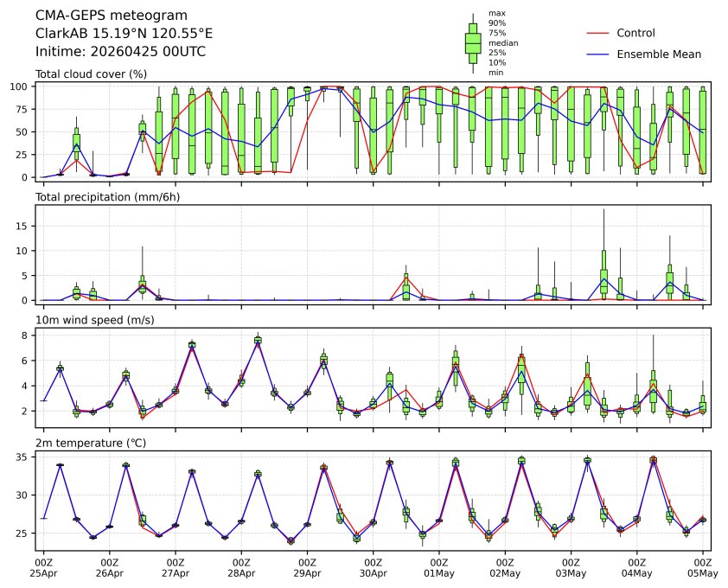
Task: Click the 00Z 05May x-axis label
Action: pyautogui.click(x=702, y=567)
